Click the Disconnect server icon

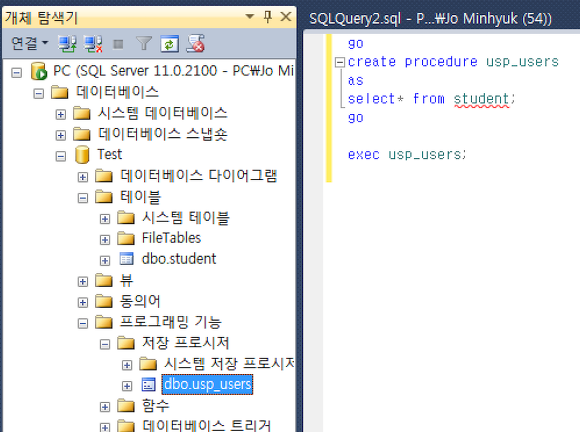(x=93, y=44)
